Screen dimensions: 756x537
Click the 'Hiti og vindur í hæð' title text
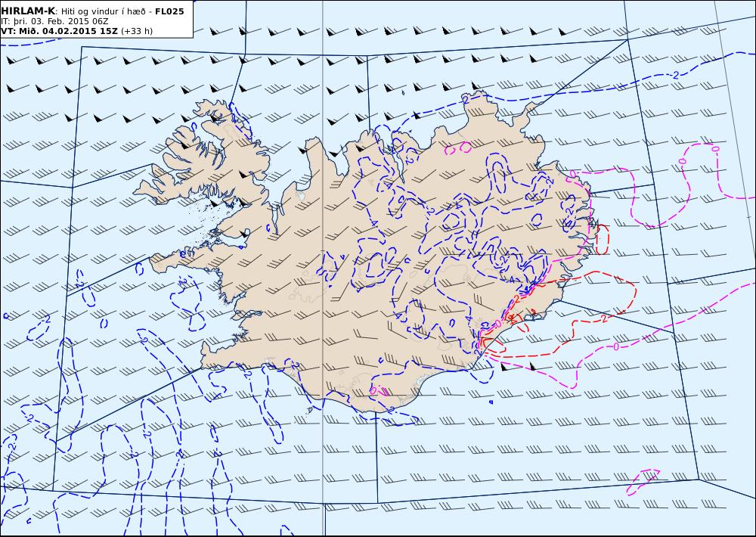click(x=103, y=11)
